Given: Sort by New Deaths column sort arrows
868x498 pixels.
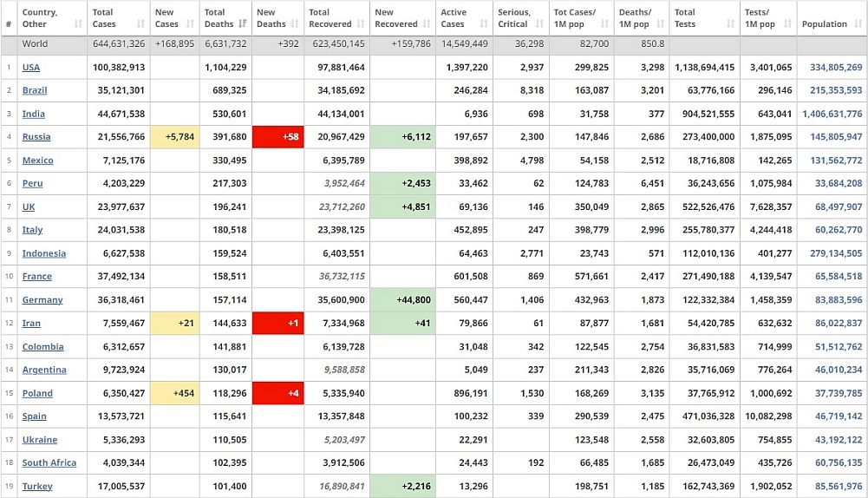Looking at the screenshot, I should 295,23.
